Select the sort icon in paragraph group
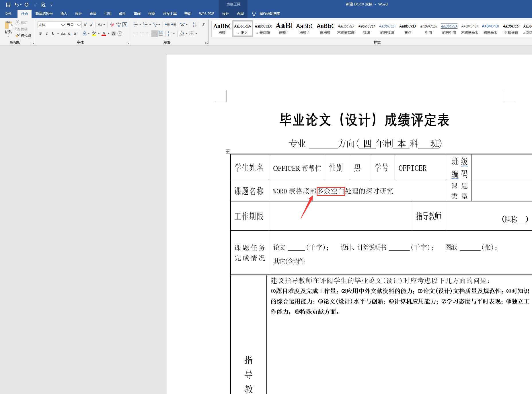The width and height of the screenshot is (532, 394). pos(194,25)
